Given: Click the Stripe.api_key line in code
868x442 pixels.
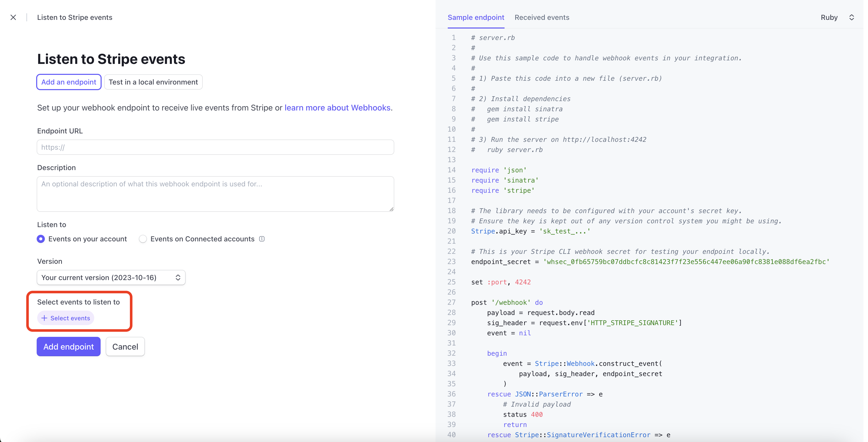Looking at the screenshot, I should [531, 231].
